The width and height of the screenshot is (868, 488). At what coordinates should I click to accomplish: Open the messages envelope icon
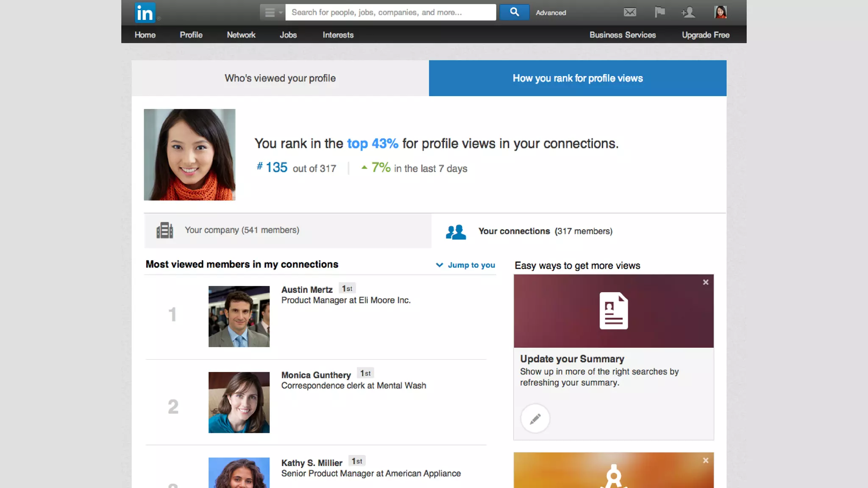point(630,12)
